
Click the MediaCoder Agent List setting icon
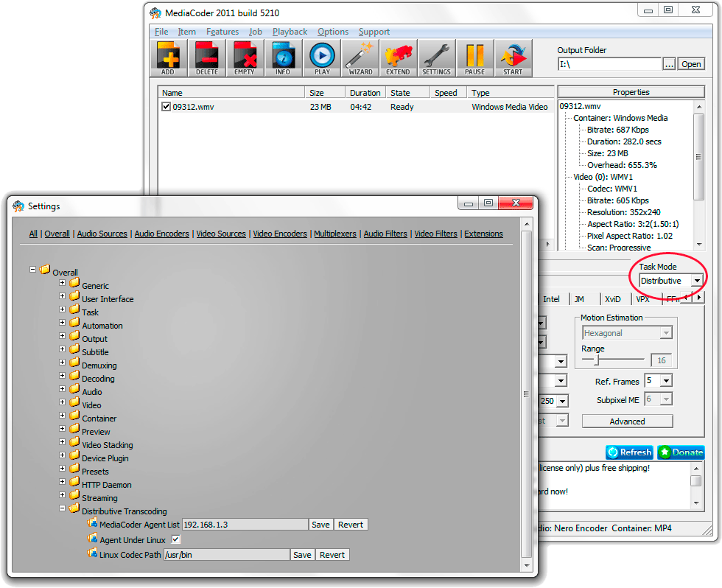pyautogui.click(x=92, y=522)
